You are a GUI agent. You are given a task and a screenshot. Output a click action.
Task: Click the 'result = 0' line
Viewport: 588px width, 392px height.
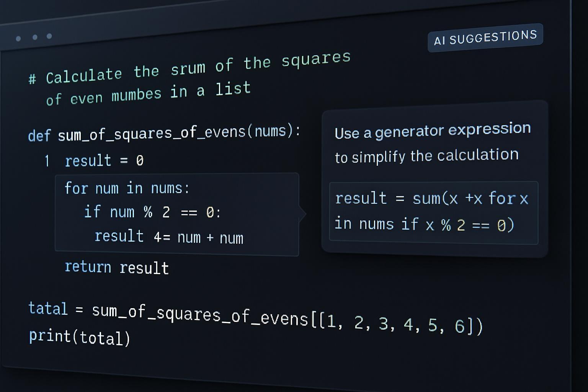point(104,160)
